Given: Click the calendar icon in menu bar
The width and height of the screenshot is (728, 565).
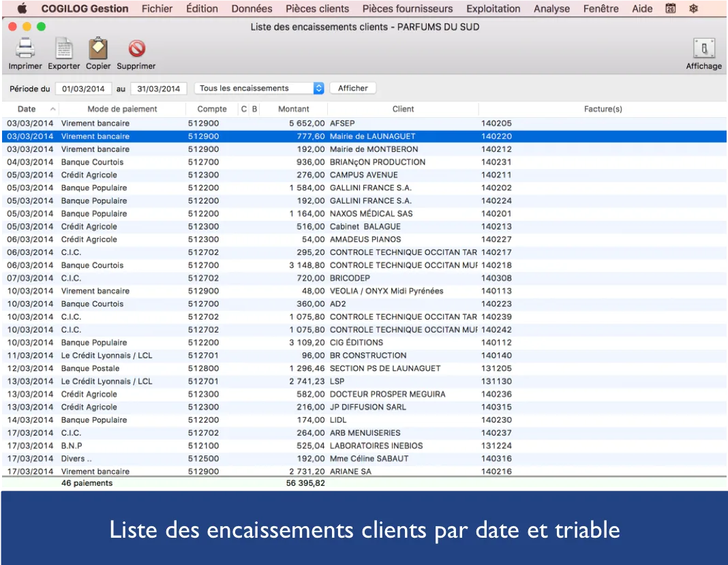Looking at the screenshot, I should [671, 8].
